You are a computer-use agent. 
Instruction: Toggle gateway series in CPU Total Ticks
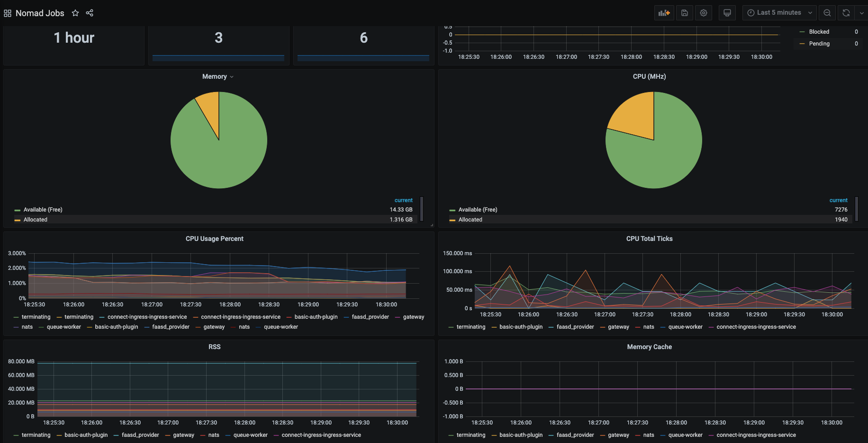click(618, 327)
